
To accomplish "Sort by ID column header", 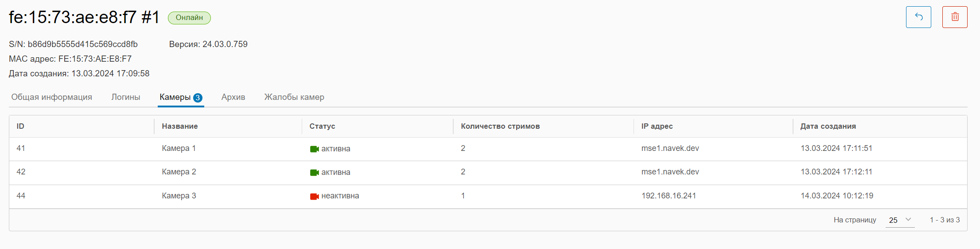I will (20, 126).
